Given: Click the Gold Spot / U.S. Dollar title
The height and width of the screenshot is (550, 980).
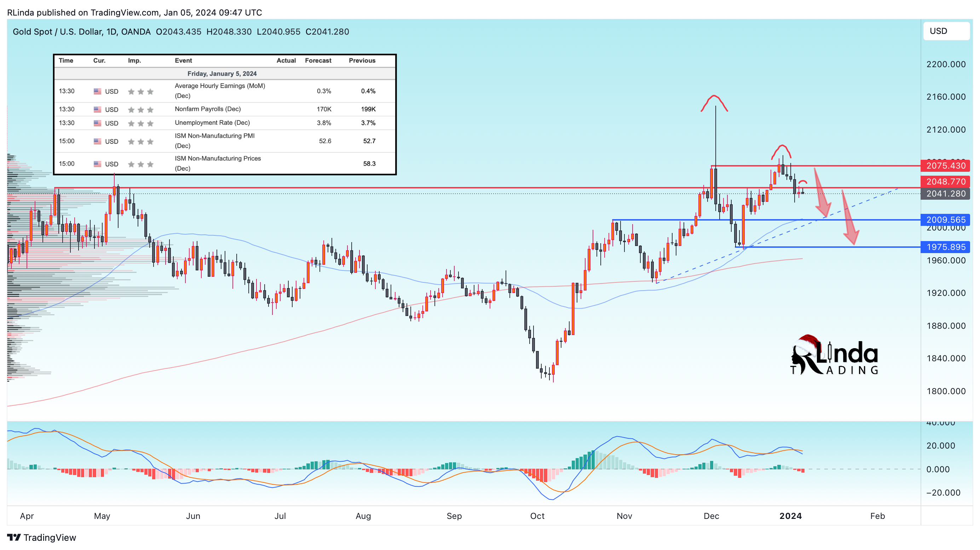Looking at the screenshot, I should point(81,31).
